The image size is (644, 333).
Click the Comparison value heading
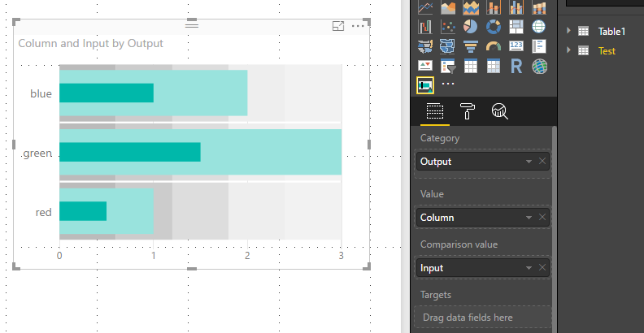[459, 244]
